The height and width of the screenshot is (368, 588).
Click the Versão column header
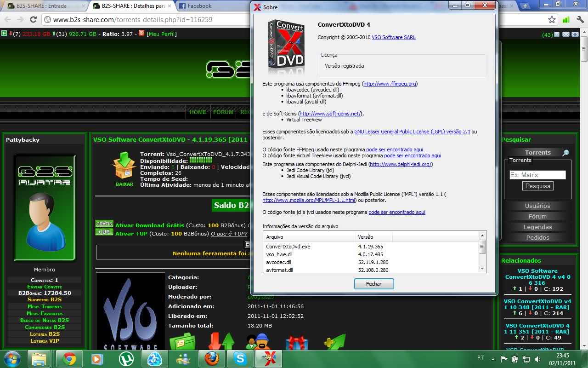click(373, 237)
